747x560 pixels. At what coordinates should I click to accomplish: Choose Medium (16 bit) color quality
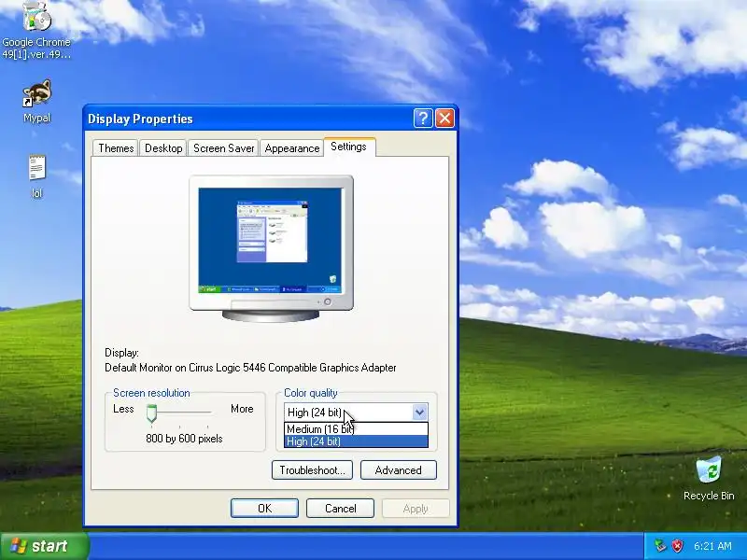[356, 429]
